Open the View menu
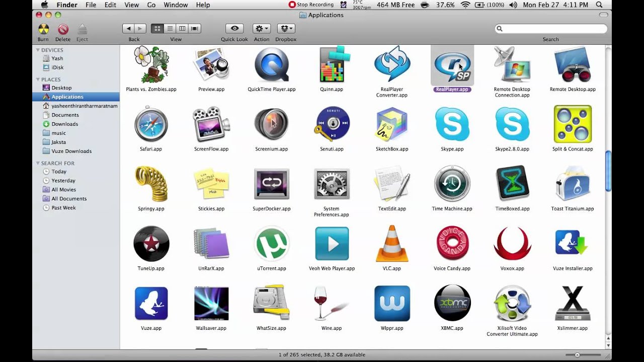The height and width of the screenshot is (362, 644). click(131, 5)
